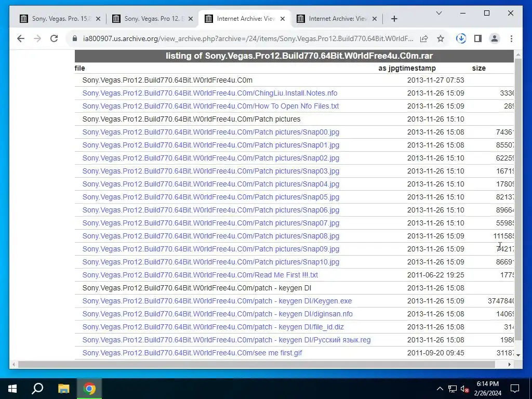This screenshot has width=532, height=399.
Task: Show hidden system tray icons
Action: pos(440,389)
